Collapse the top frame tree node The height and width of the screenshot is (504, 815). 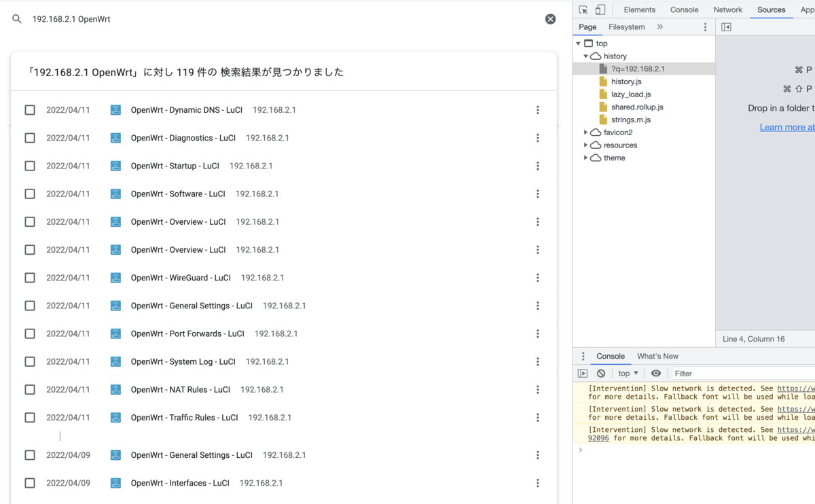[x=578, y=43]
